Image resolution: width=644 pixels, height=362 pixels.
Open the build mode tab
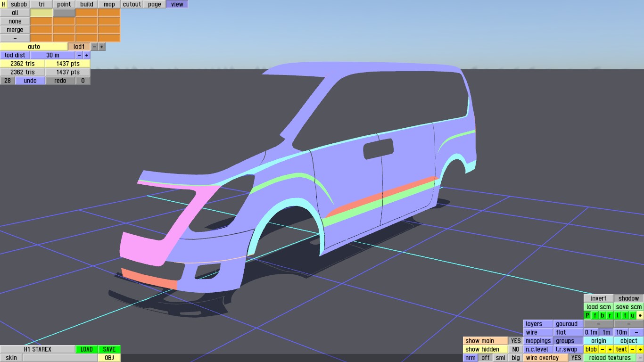[x=87, y=4]
